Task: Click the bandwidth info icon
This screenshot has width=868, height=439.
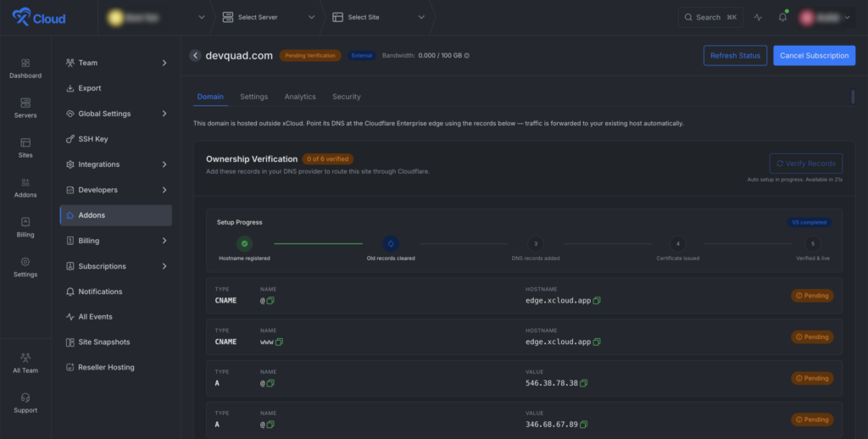Action: click(x=467, y=55)
